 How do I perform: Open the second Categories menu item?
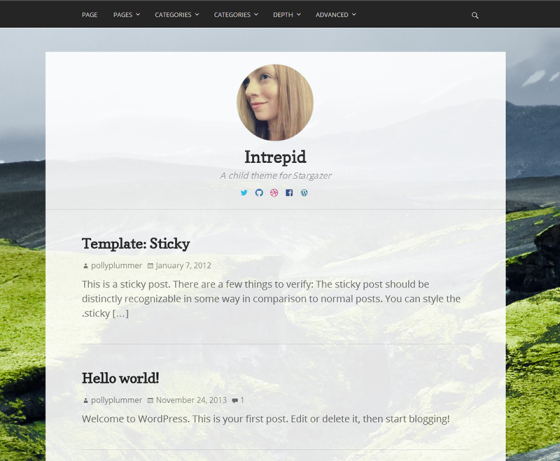[232, 15]
